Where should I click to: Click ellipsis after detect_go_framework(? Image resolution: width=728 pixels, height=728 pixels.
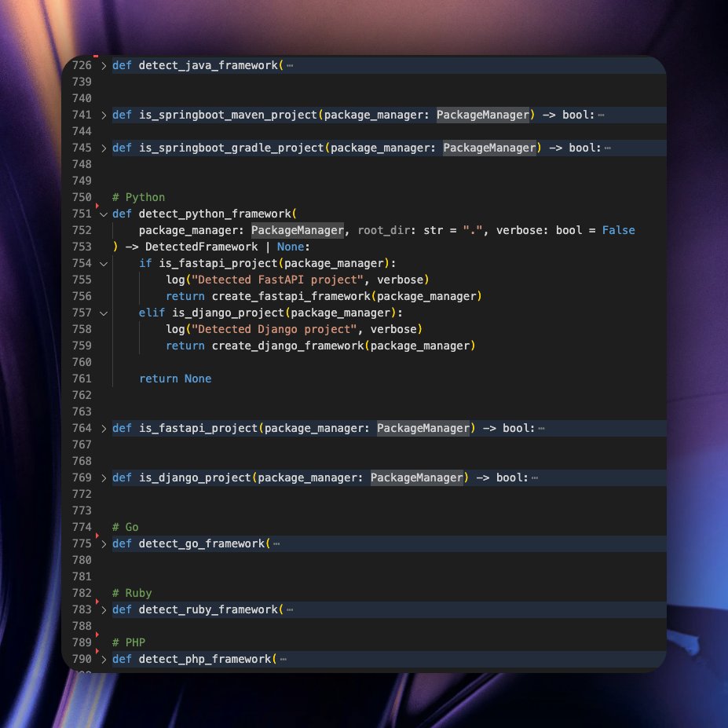276,543
